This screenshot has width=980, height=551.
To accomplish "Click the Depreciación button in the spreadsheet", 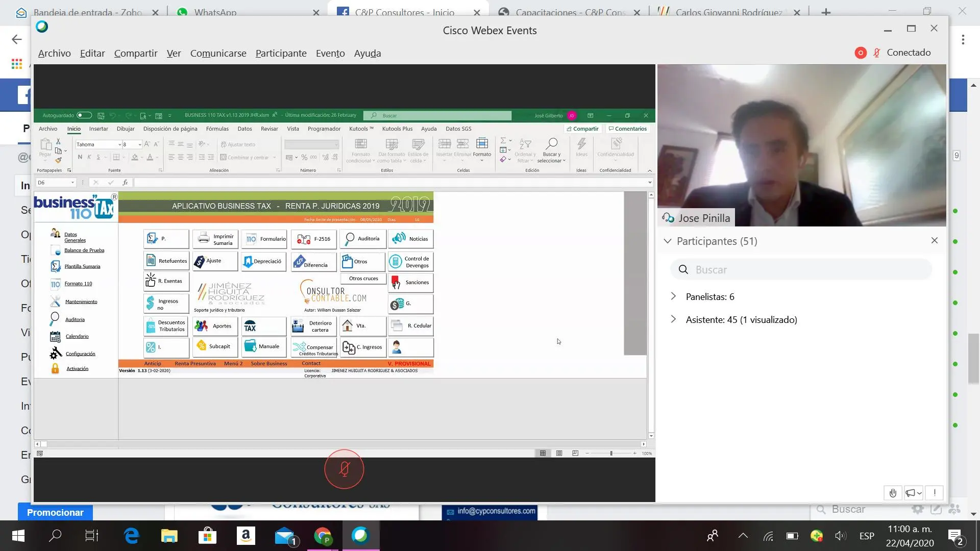I will click(264, 261).
